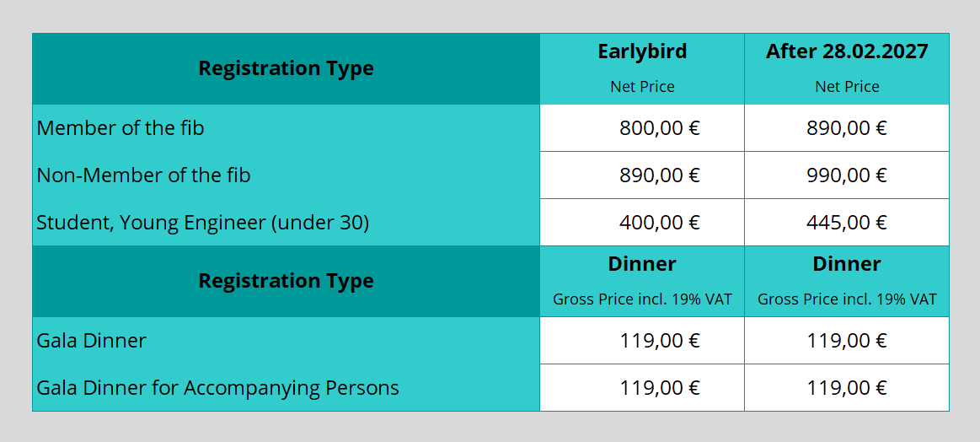Click the Gala Dinner earlybird price 119,00 €
The width and height of the screenshot is (980, 442).
tap(660, 340)
